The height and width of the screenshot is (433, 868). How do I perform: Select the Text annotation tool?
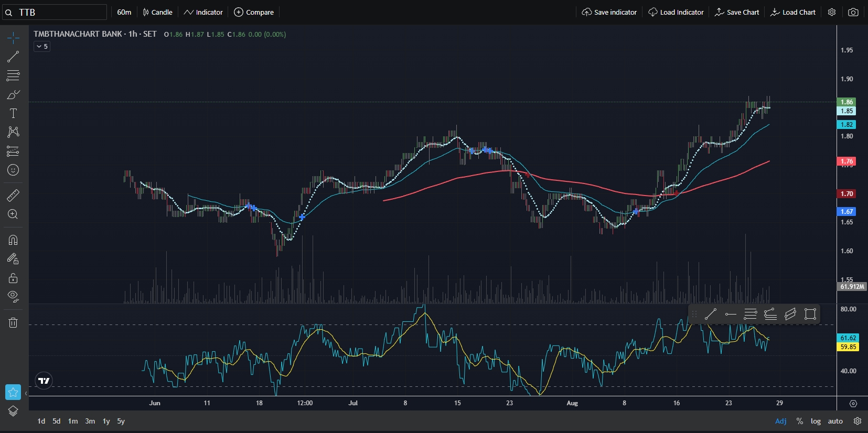coord(13,113)
